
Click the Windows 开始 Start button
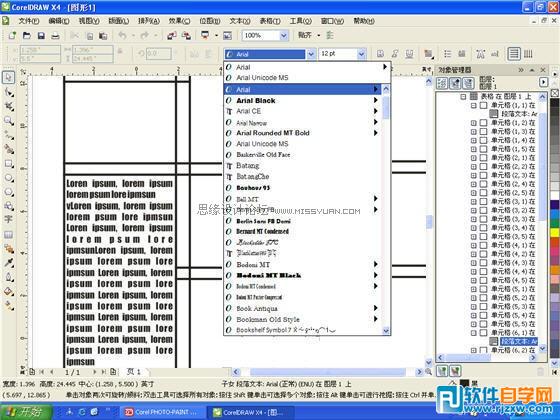26,412
